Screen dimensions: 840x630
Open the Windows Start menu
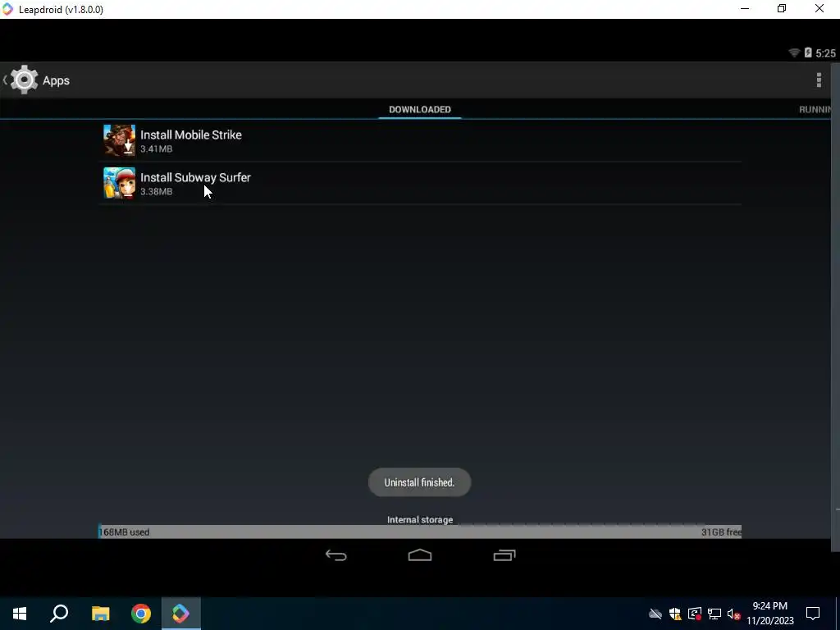(20, 614)
